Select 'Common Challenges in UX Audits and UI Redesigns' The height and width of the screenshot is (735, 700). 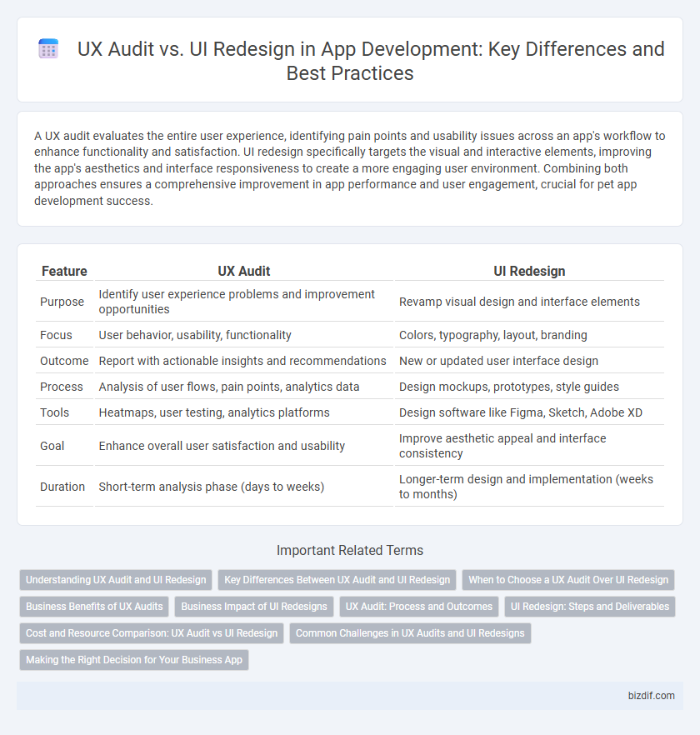coord(410,632)
